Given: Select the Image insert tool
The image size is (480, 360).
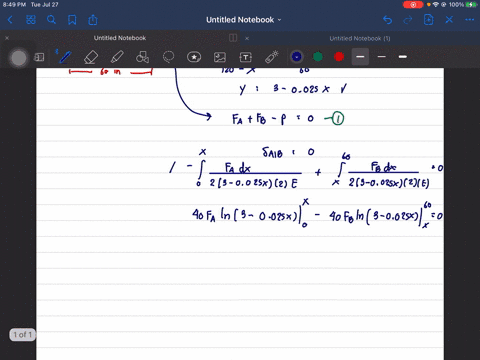Looking at the screenshot, I should (x=220, y=57).
